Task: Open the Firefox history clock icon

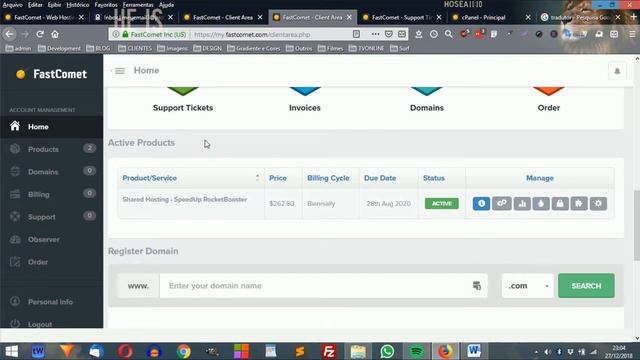Action: 433,34
